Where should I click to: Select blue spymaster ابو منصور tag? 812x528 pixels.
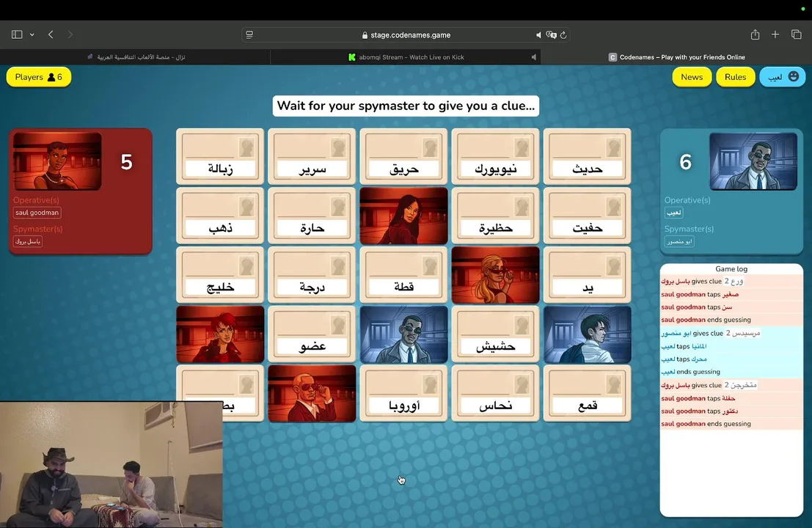click(679, 241)
